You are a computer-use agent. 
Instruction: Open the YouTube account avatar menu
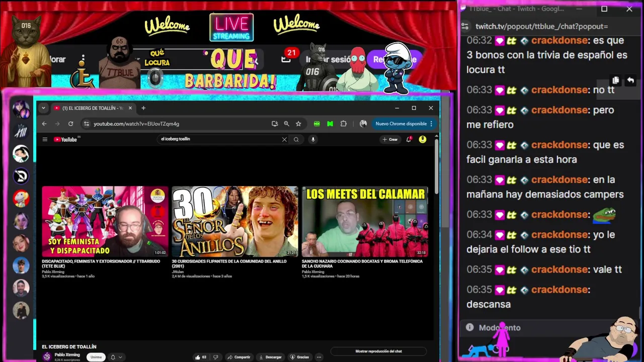(x=423, y=139)
